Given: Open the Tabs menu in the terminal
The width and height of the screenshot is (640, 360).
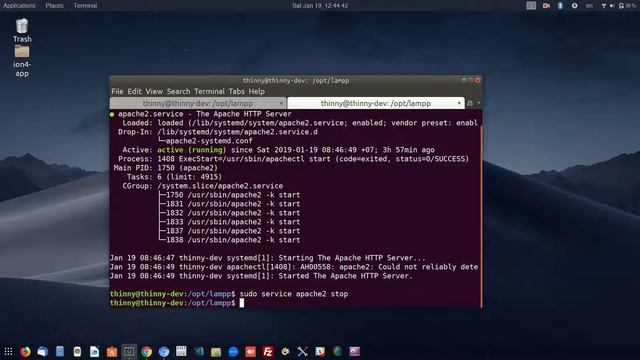Looking at the screenshot, I should tap(236, 91).
